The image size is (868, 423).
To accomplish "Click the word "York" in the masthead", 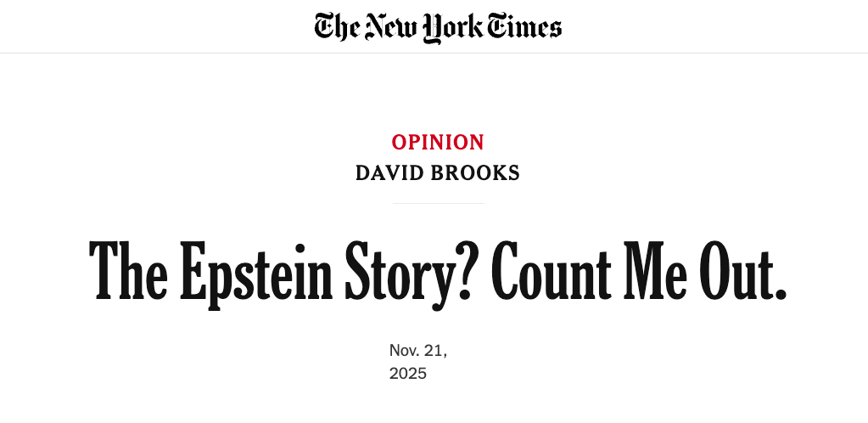I will (453, 28).
